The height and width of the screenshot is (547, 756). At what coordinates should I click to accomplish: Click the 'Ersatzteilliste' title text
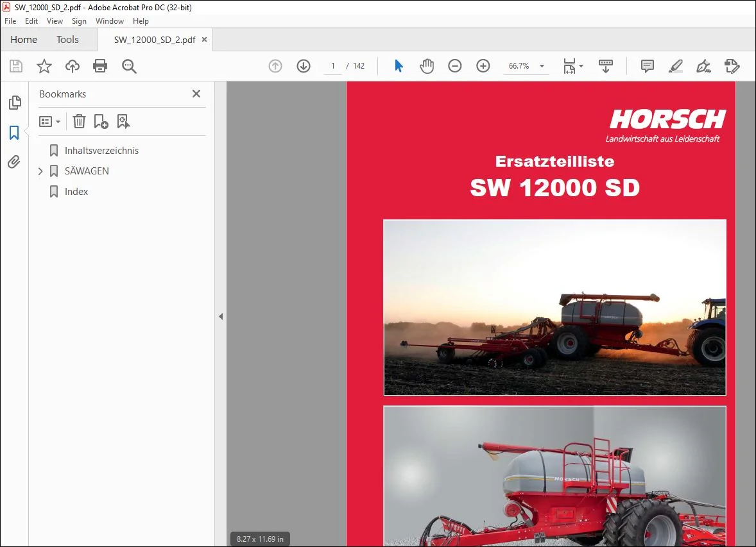(555, 161)
